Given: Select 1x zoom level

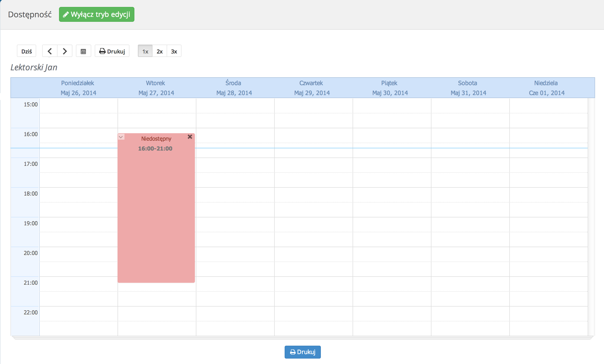Looking at the screenshot, I should point(145,51).
